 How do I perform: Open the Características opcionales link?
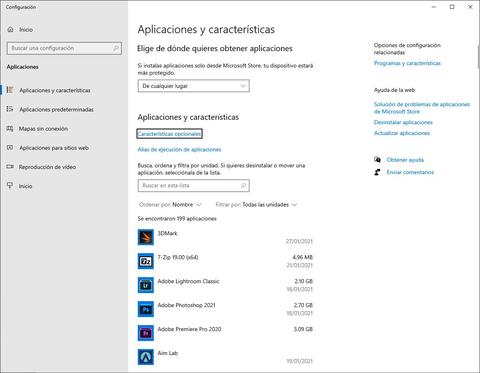coord(170,134)
